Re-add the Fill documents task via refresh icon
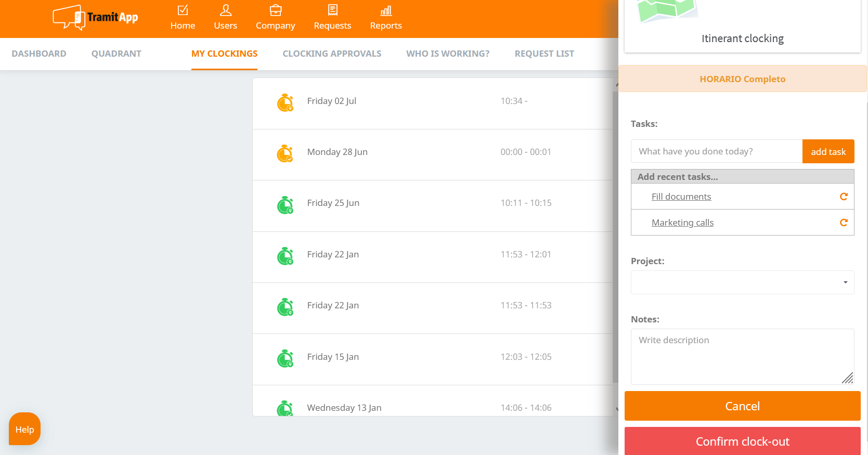The height and width of the screenshot is (455, 868). (x=844, y=197)
